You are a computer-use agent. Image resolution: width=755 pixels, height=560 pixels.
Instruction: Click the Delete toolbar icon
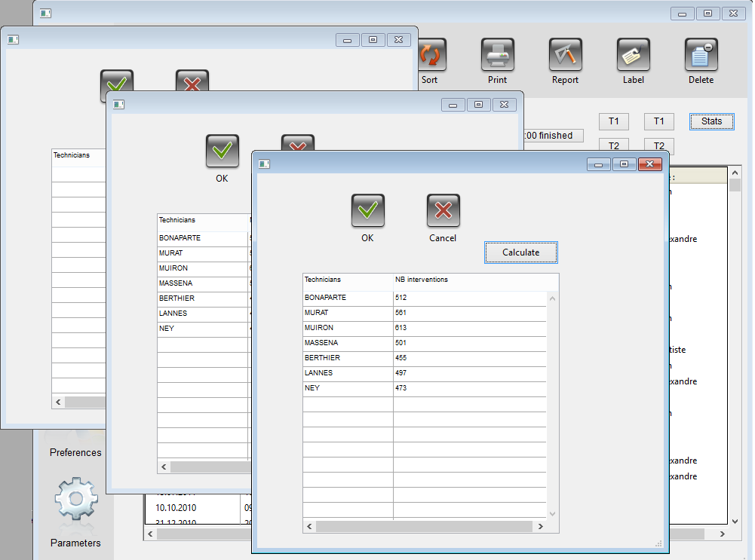701,56
